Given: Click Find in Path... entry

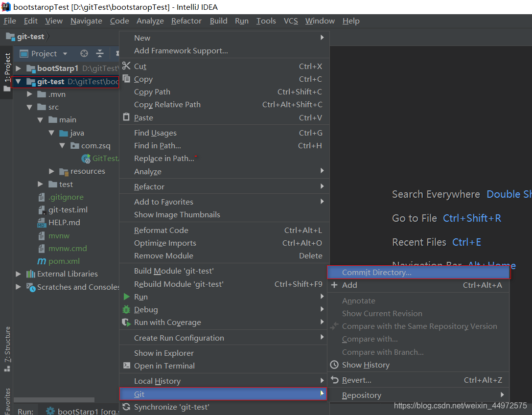Looking at the screenshot, I should [x=223, y=145].
